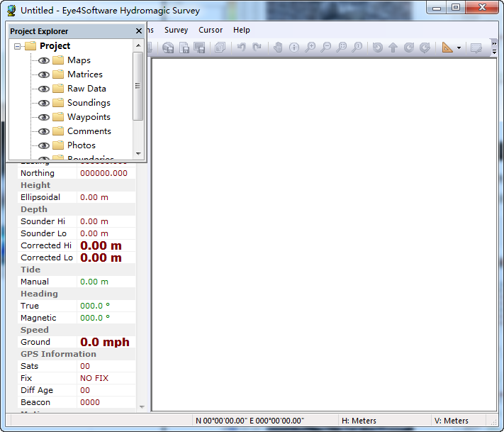Click the Manual tide value
Image resolution: width=504 pixels, height=432 pixels.
tap(94, 282)
